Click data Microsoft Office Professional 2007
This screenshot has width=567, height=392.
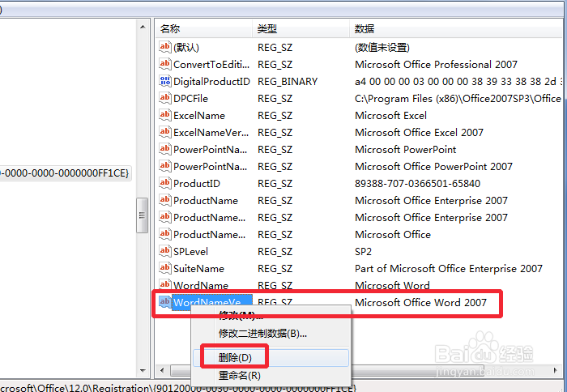pos(436,64)
